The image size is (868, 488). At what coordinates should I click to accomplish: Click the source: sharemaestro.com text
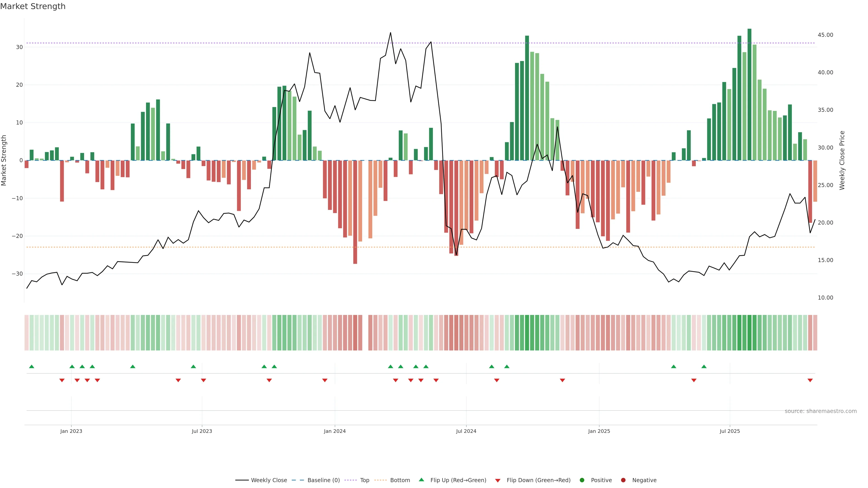pos(821,411)
